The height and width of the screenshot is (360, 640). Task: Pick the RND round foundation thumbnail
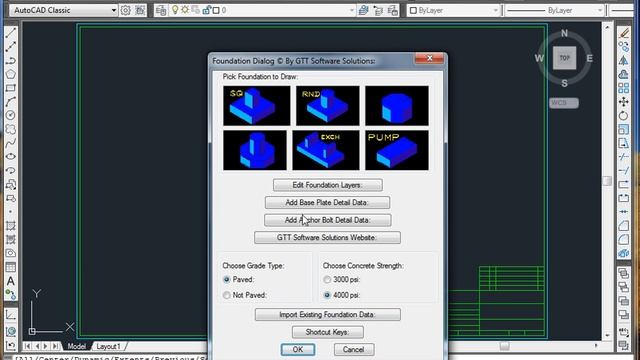click(328, 105)
